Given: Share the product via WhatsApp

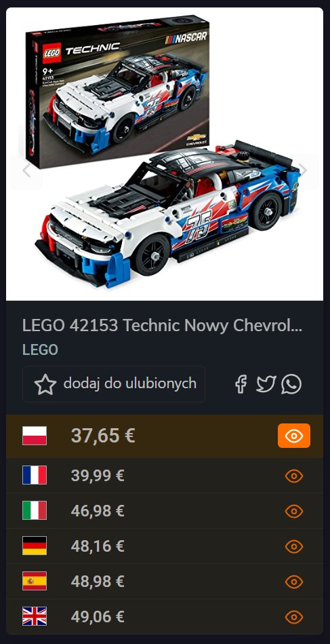Looking at the screenshot, I should pyautogui.click(x=291, y=384).
